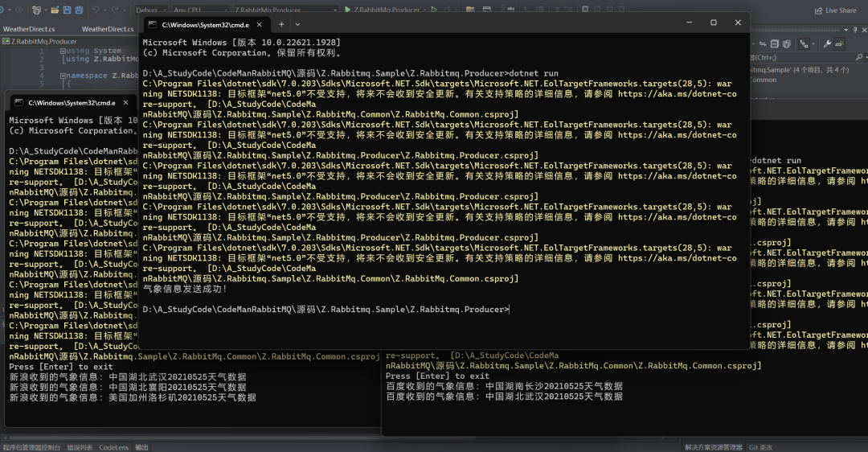Switch to first WeatherDirect.cs editor tab
Screen dimensions: 868x452
point(29,29)
